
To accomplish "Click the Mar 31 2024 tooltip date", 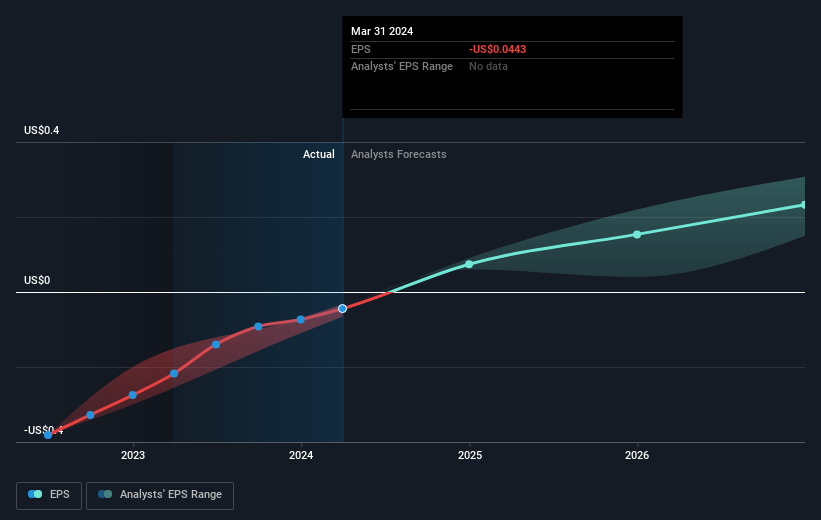I will pos(382,31).
